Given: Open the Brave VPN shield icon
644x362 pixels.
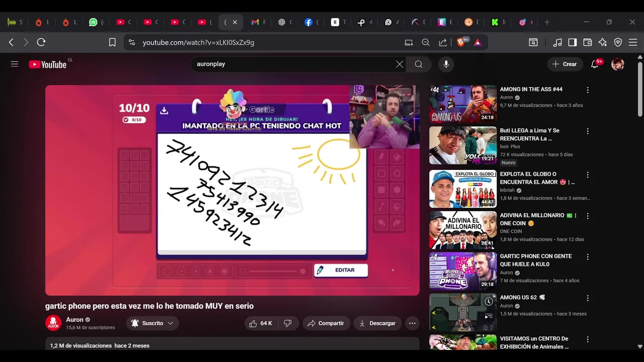Looking at the screenshot, I should [x=618, y=43].
